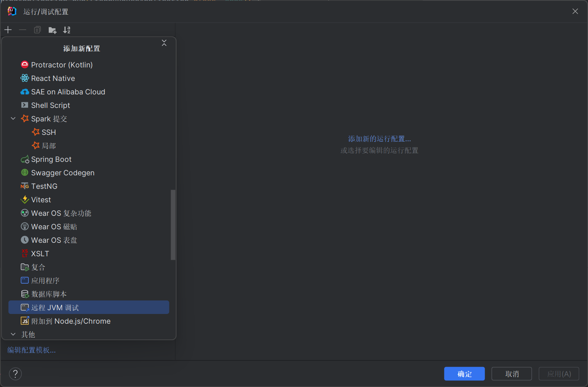Viewport: 588px width, 387px height.
Task: Choose Swagger Codegen from list
Action: click(x=89, y=173)
